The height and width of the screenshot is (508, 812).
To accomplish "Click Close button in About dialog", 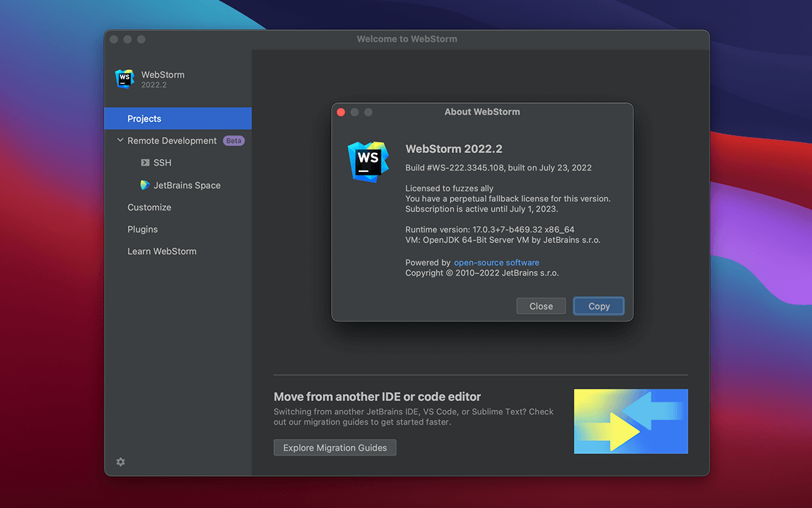I will coord(541,306).
